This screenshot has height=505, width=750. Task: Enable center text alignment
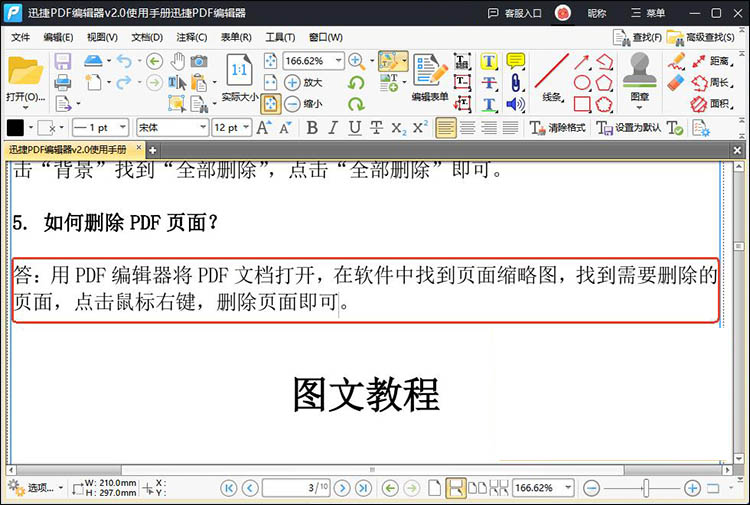click(467, 128)
